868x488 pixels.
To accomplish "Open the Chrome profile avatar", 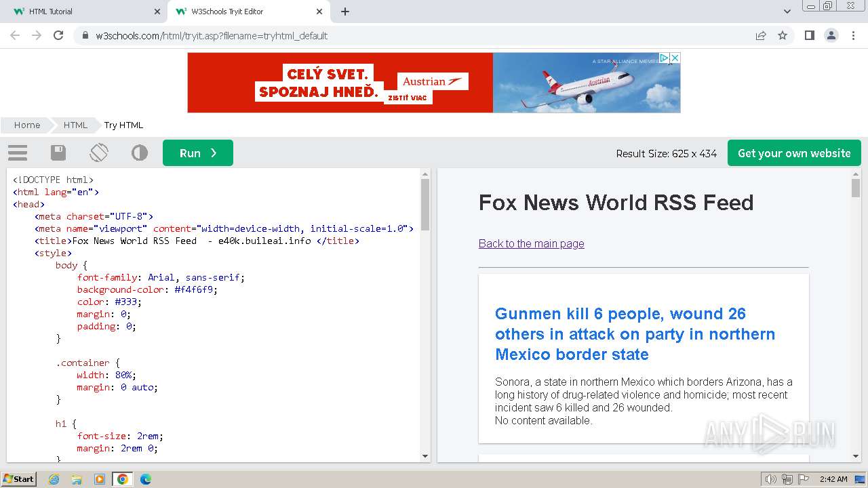I will coord(831,35).
